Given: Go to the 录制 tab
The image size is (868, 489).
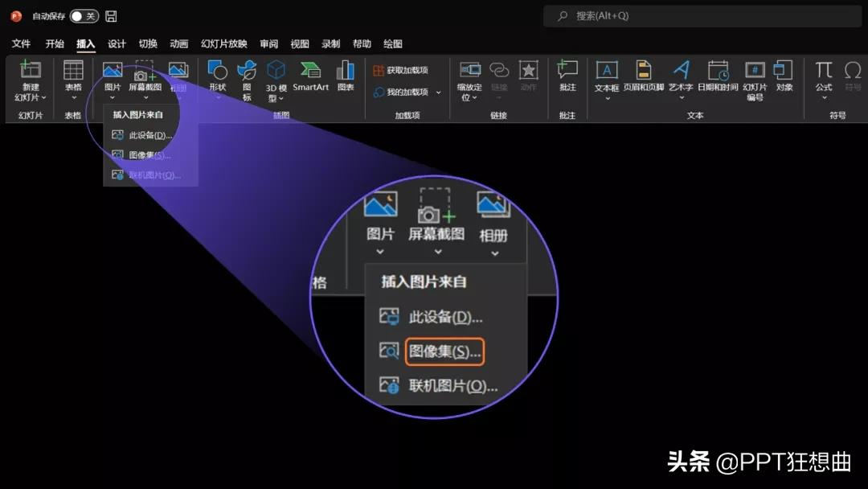Looking at the screenshot, I should 331,43.
